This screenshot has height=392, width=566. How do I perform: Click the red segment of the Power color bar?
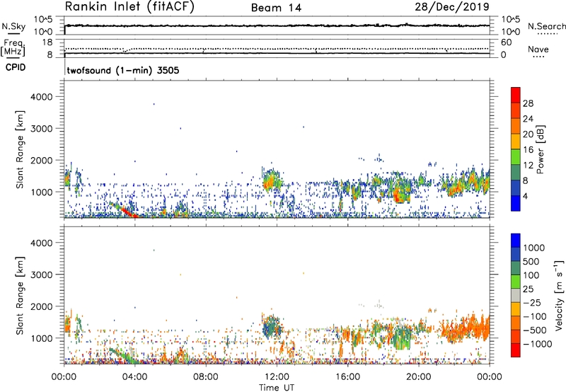[516, 95]
